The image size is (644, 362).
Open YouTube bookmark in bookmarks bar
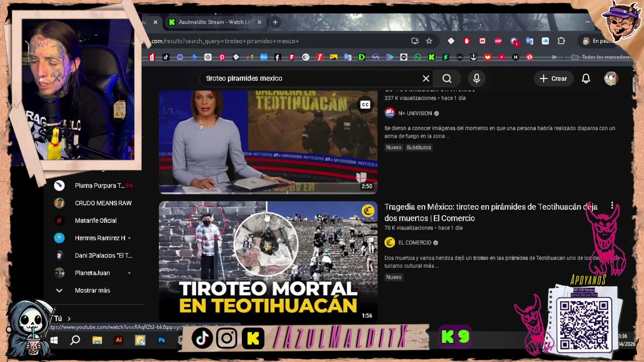(501, 57)
